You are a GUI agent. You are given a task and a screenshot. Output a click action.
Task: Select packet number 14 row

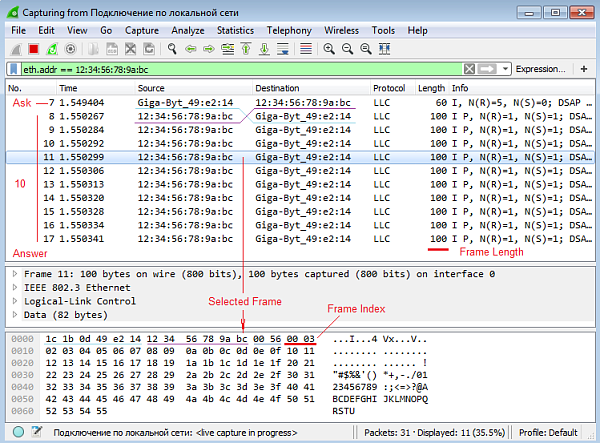pyautogui.click(x=200, y=198)
